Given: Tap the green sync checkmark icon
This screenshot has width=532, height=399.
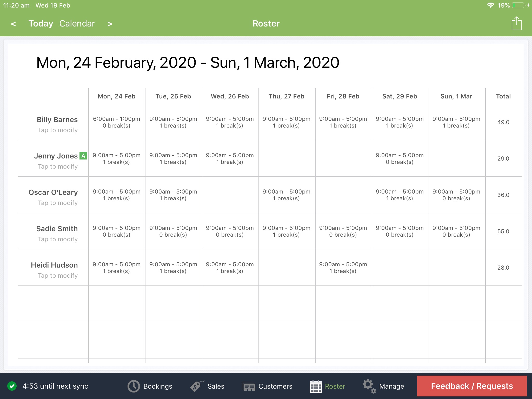Looking at the screenshot, I should click(x=12, y=386).
